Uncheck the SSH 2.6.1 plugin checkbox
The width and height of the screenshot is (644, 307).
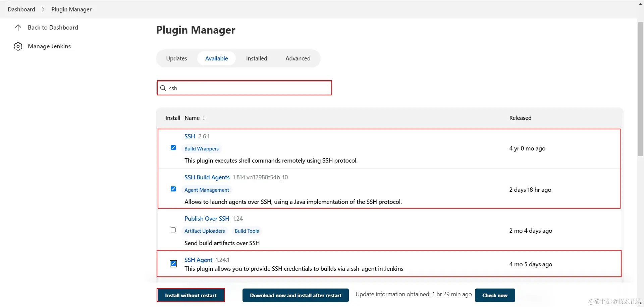pos(173,148)
